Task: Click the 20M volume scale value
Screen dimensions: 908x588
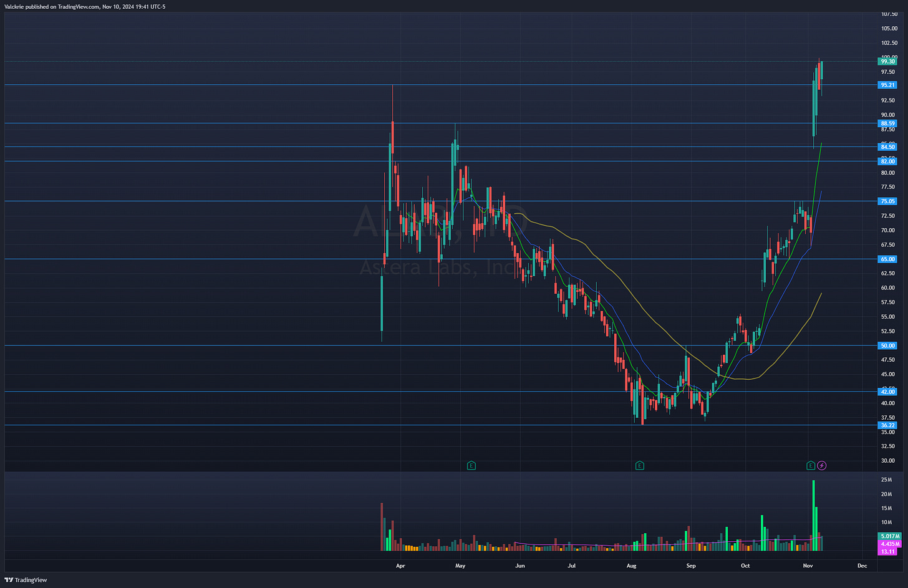Action: click(886, 494)
